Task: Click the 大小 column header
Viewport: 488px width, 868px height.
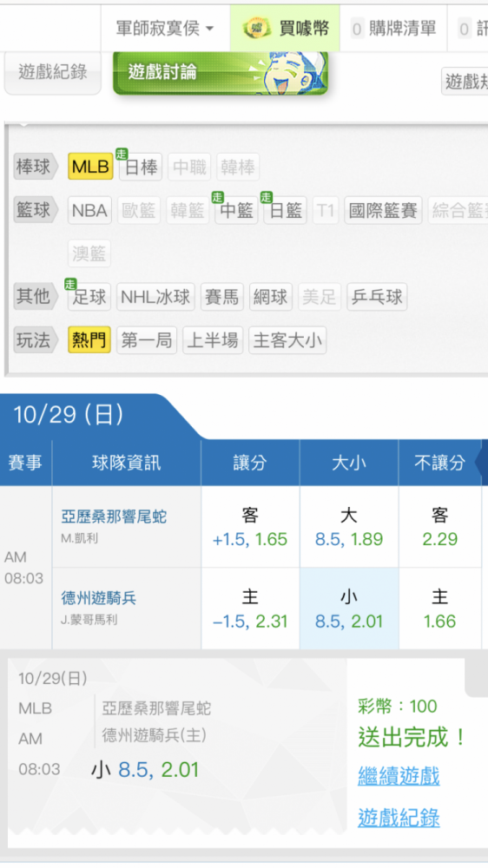Action: click(349, 463)
